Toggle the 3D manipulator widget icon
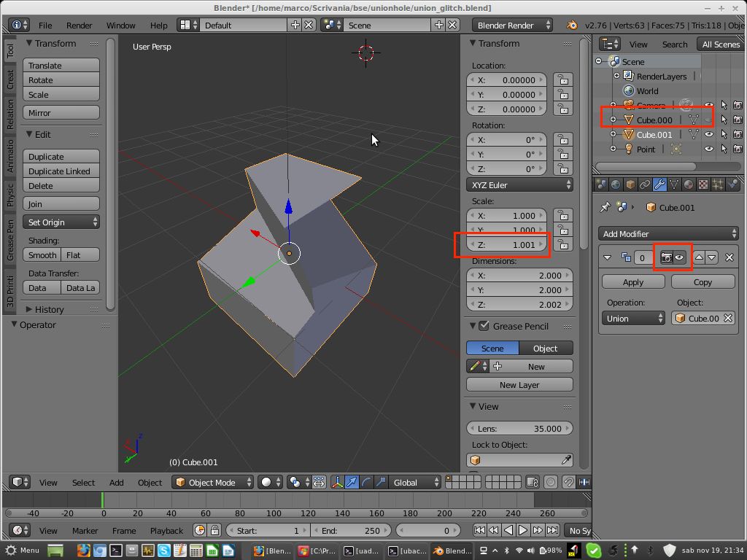Image resolution: width=747 pixels, height=560 pixels. point(337,483)
